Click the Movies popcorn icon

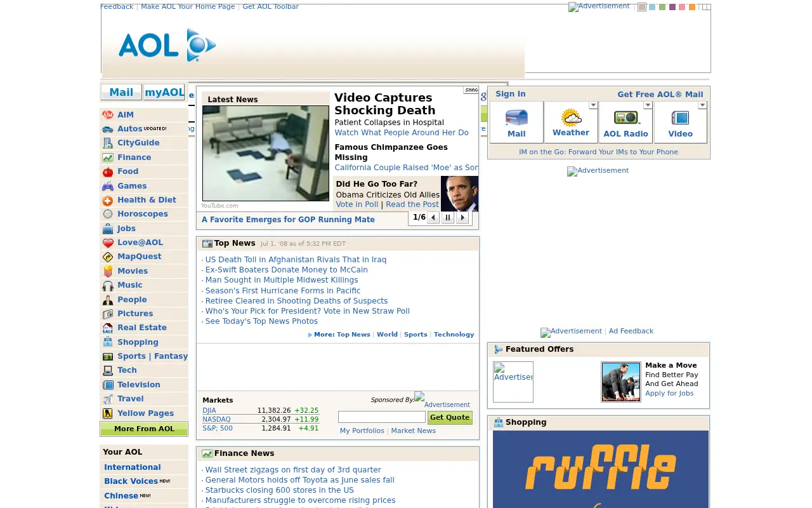(108, 271)
